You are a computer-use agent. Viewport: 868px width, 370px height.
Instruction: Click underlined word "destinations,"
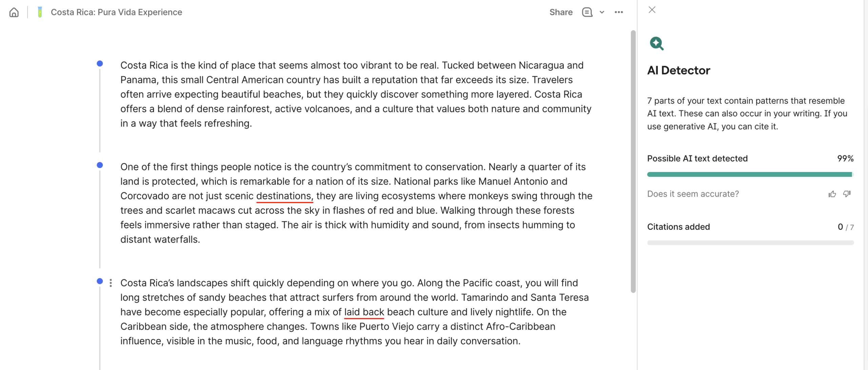(x=284, y=196)
